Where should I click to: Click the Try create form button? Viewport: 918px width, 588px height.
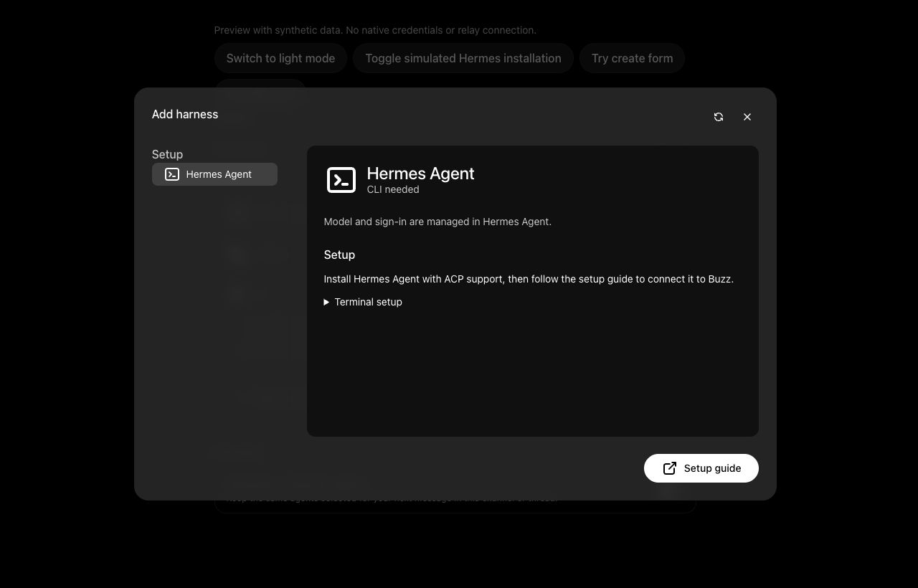632,58
